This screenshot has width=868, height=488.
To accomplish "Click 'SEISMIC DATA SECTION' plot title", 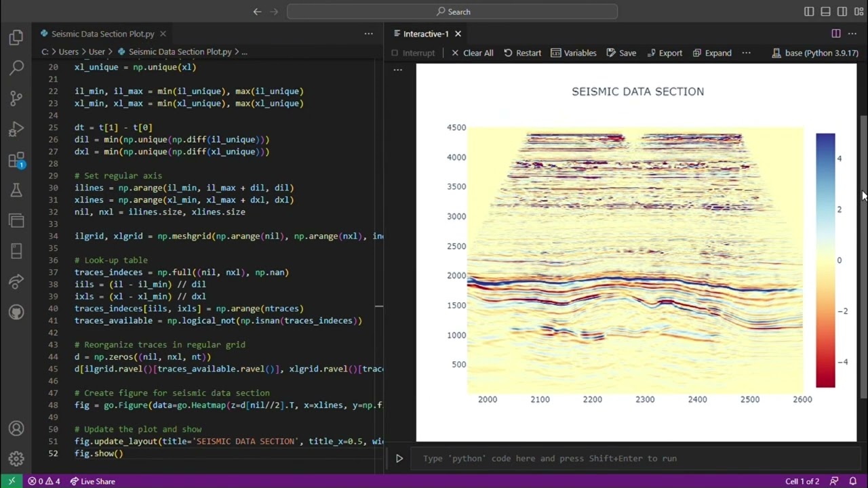I will [x=637, y=91].
